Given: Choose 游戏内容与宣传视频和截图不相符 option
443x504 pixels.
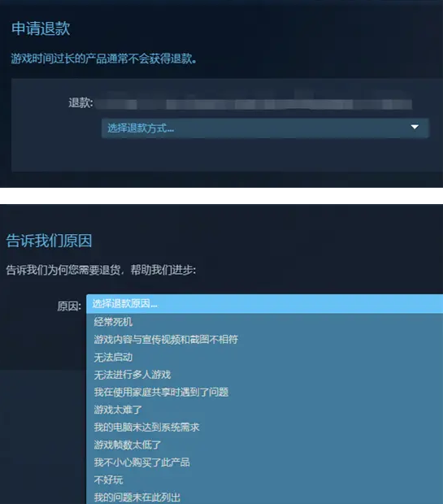Looking at the screenshot, I should [x=264, y=340].
